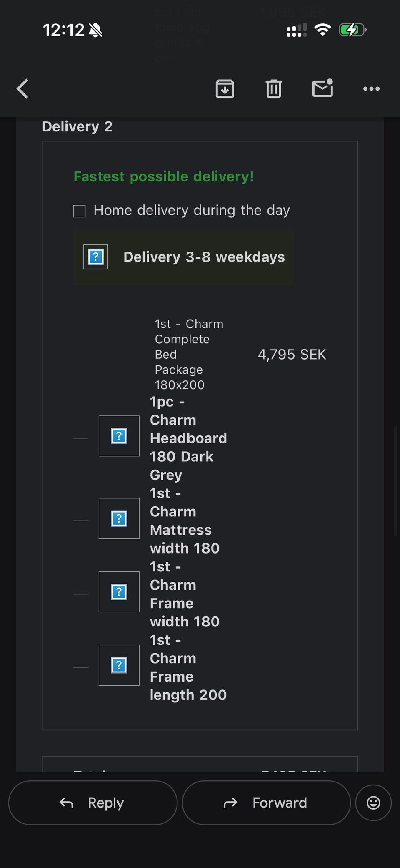
Task: Tap the Charm Mattress image placeholder
Action: [119, 518]
